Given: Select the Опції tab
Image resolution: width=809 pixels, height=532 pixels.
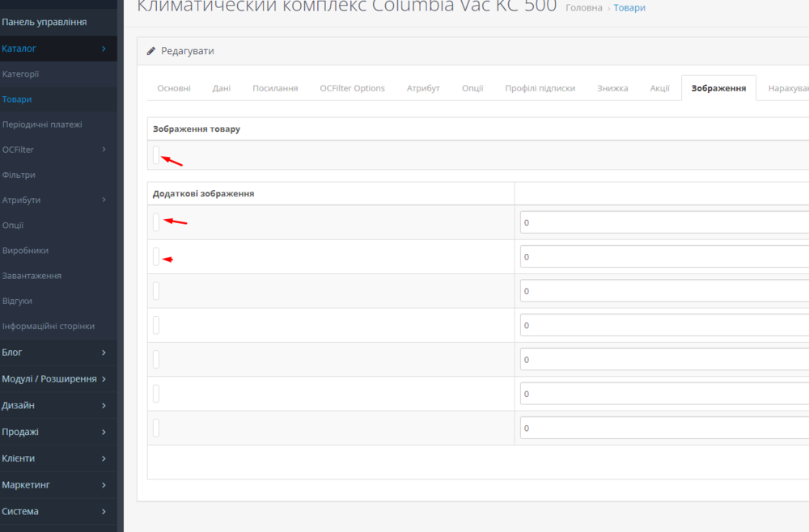Looking at the screenshot, I should (x=472, y=88).
